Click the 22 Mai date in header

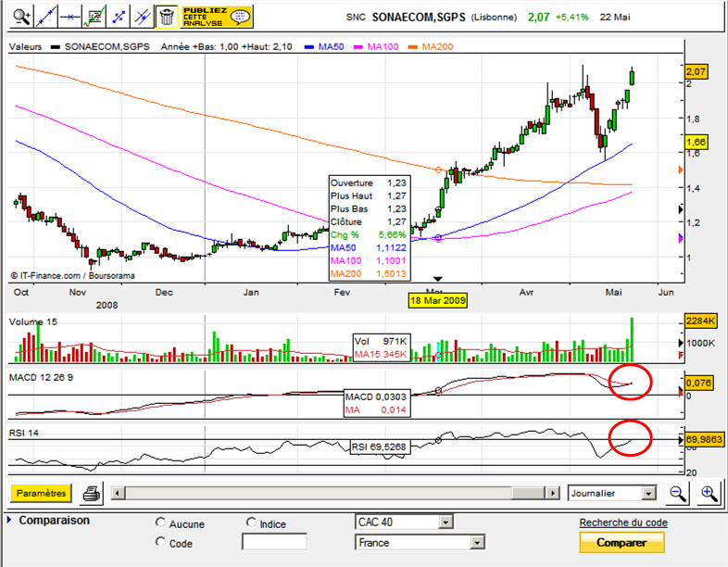pyautogui.click(x=615, y=18)
